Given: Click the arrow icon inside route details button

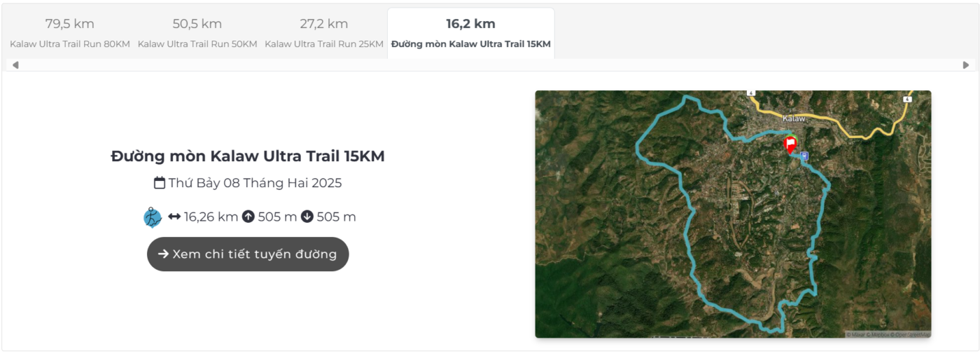Looking at the screenshot, I should click(163, 254).
